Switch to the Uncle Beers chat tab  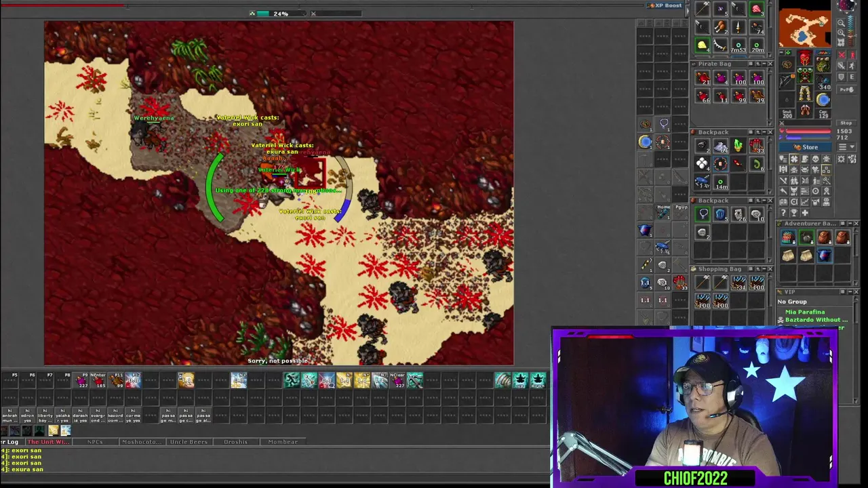point(189,442)
